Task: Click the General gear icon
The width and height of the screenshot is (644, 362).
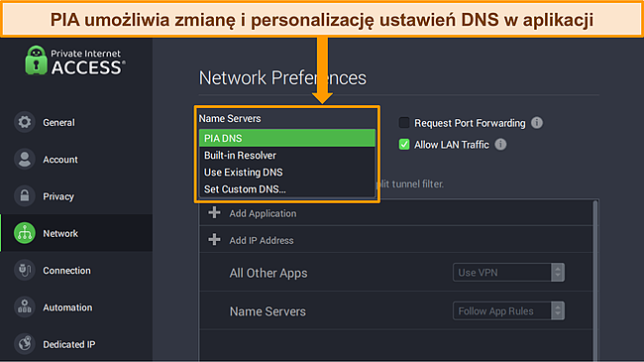Action: [25, 122]
